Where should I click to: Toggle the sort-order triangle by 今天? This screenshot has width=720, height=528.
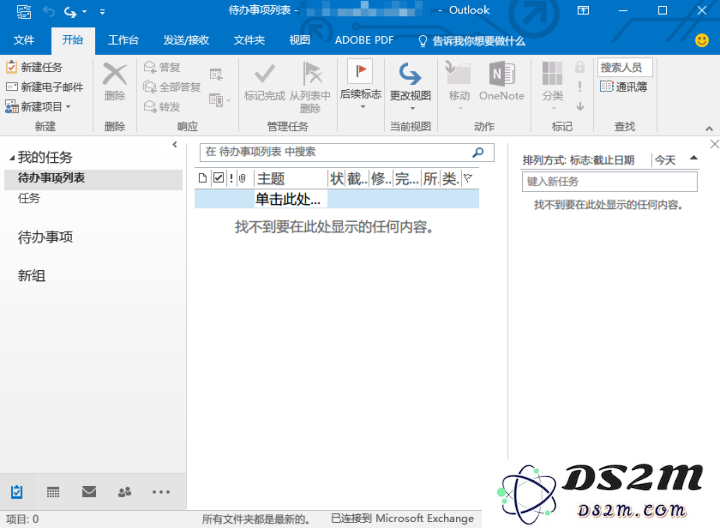(693, 158)
